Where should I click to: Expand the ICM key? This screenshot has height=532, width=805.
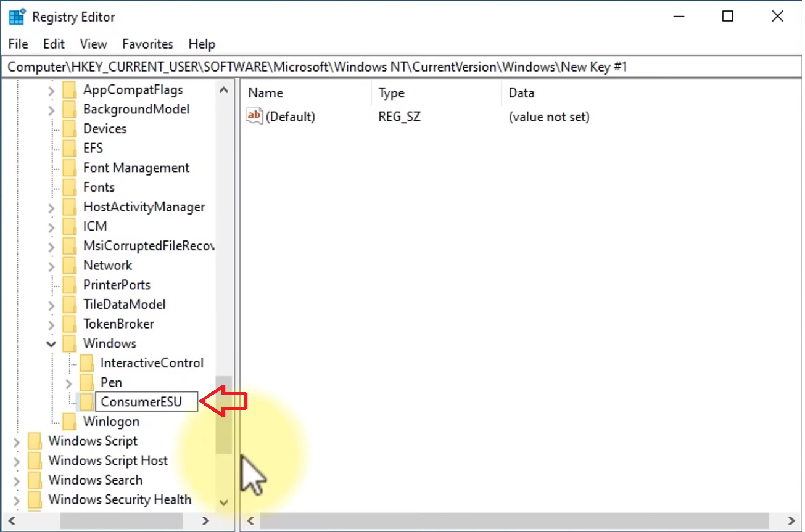coord(51,227)
